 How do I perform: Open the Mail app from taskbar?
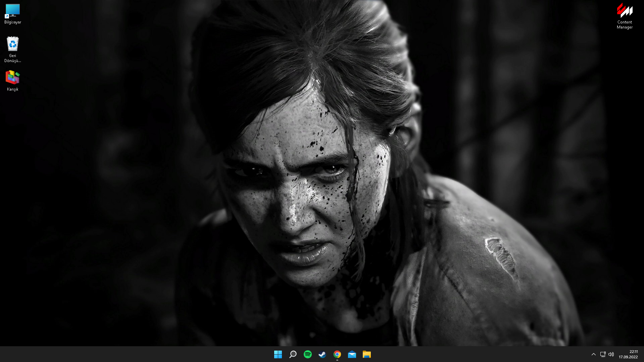(352, 354)
